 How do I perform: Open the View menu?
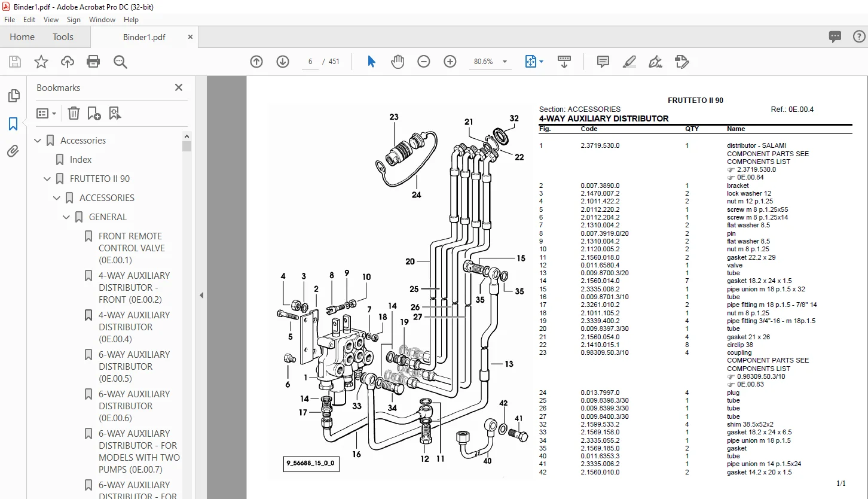(51, 20)
